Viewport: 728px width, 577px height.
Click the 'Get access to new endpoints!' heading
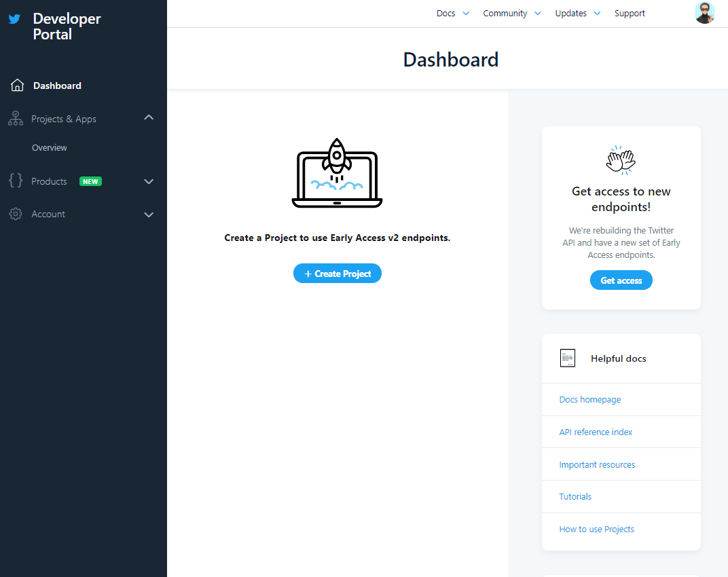[x=621, y=199]
